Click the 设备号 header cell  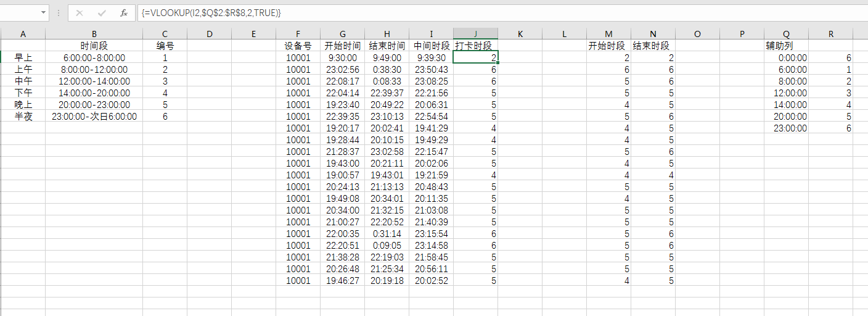(x=298, y=46)
